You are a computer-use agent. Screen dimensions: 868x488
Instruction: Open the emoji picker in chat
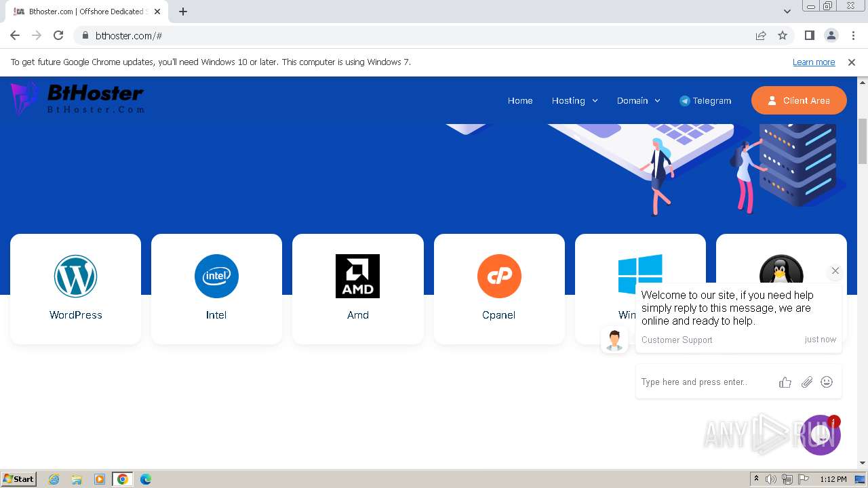coord(827,382)
